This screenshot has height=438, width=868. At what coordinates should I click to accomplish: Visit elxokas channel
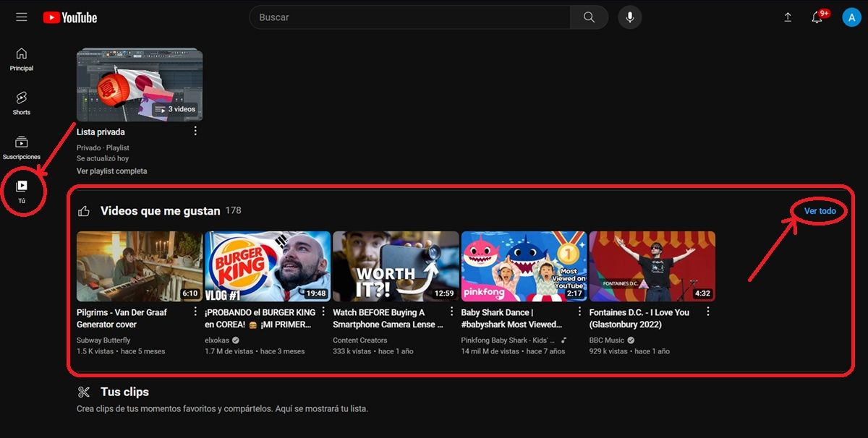(x=218, y=340)
